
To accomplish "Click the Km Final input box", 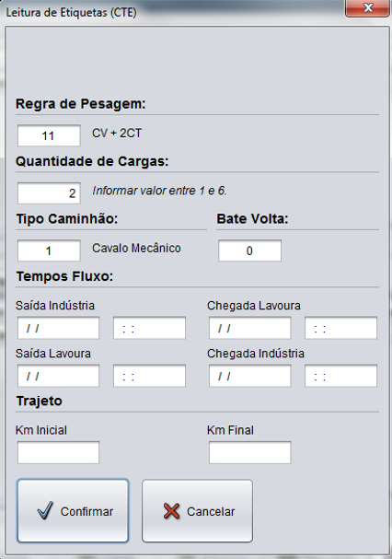I will [249, 452].
